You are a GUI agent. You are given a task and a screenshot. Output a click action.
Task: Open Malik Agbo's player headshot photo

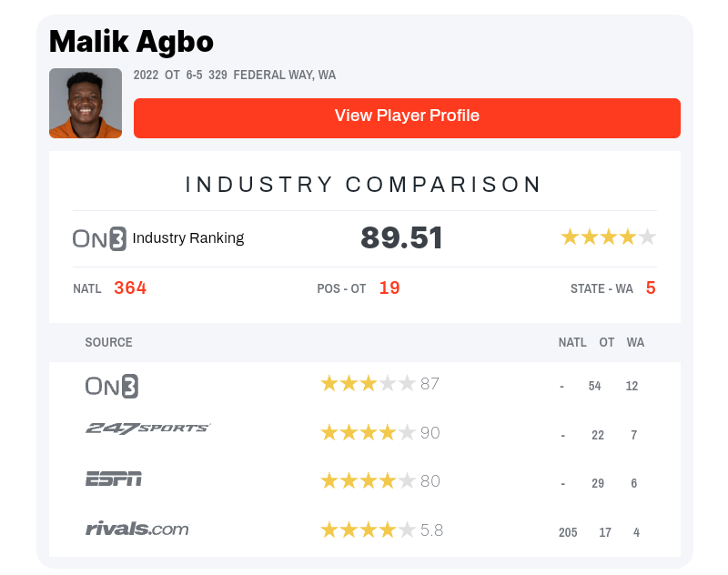86,103
